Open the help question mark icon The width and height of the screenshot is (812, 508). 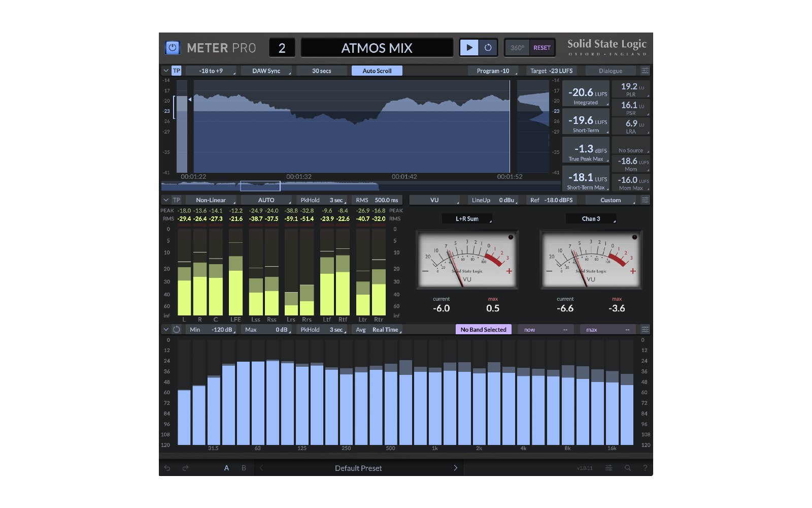point(645,468)
